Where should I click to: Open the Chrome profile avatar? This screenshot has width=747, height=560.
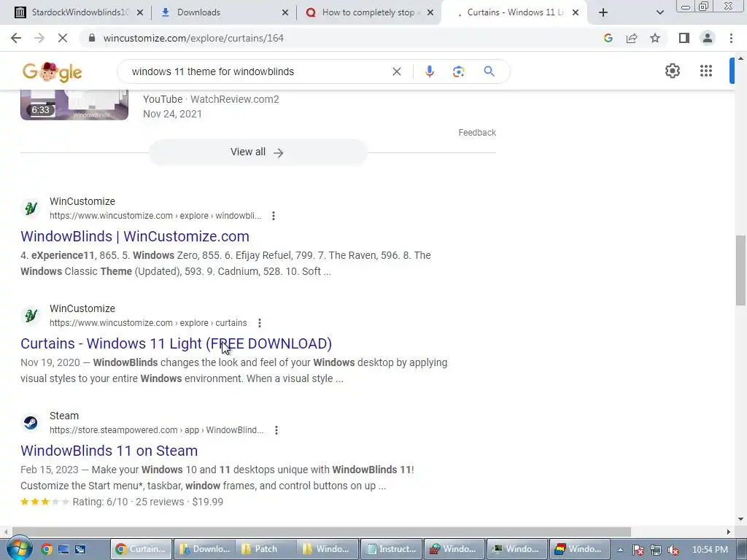pyautogui.click(x=708, y=38)
